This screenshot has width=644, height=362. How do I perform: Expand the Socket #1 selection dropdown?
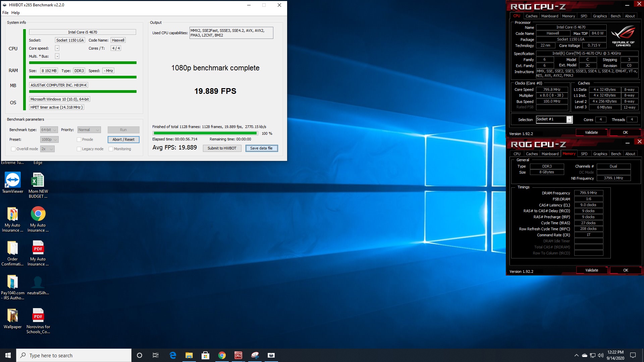coord(569,120)
